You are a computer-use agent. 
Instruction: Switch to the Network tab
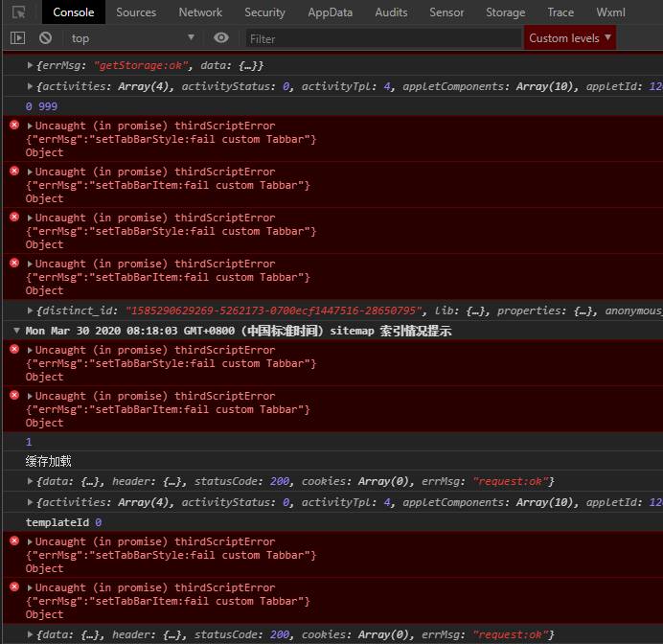click(200, 12)
